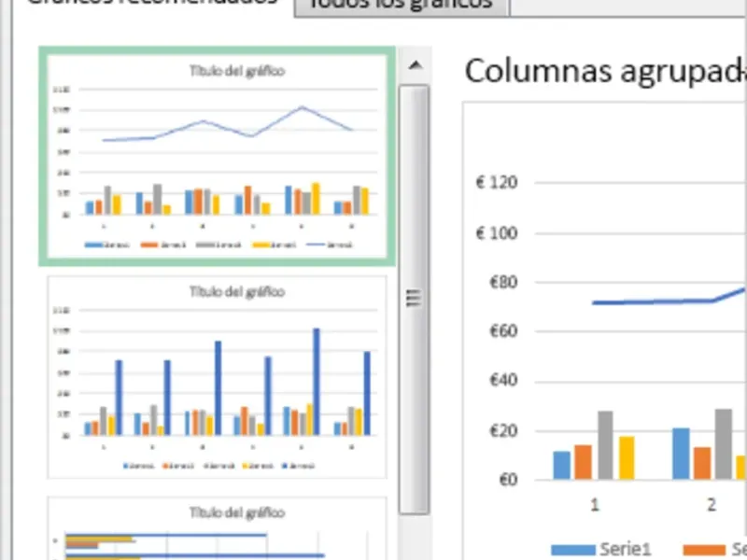Click the € 100 axis label in the preview
The width and height of the screenshot is (747, 560).
pyautogui.click(x=497, y=233)
